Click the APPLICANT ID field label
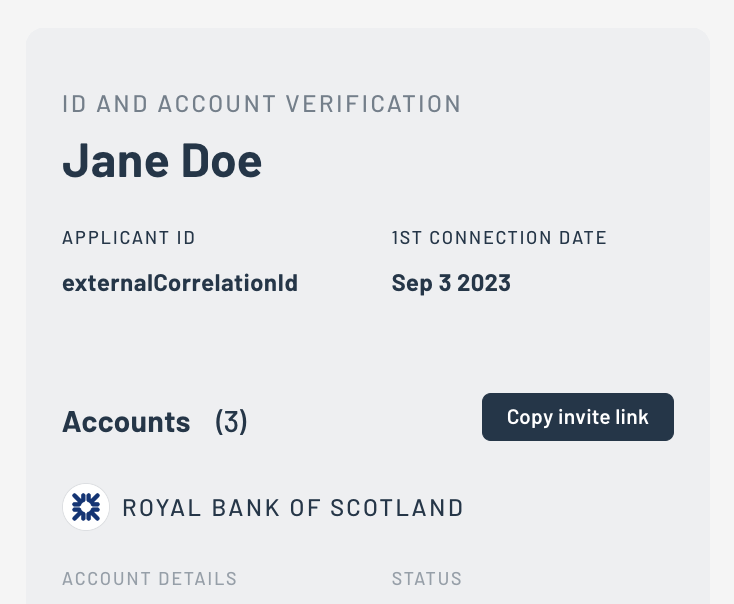This screenshot has width=734, height=604. 128,238
